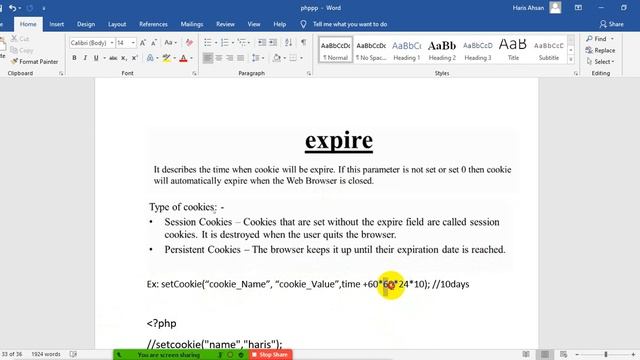Apply the red font color
The image size is (640, 360).
pyautogui.click(x=184, y=58)
